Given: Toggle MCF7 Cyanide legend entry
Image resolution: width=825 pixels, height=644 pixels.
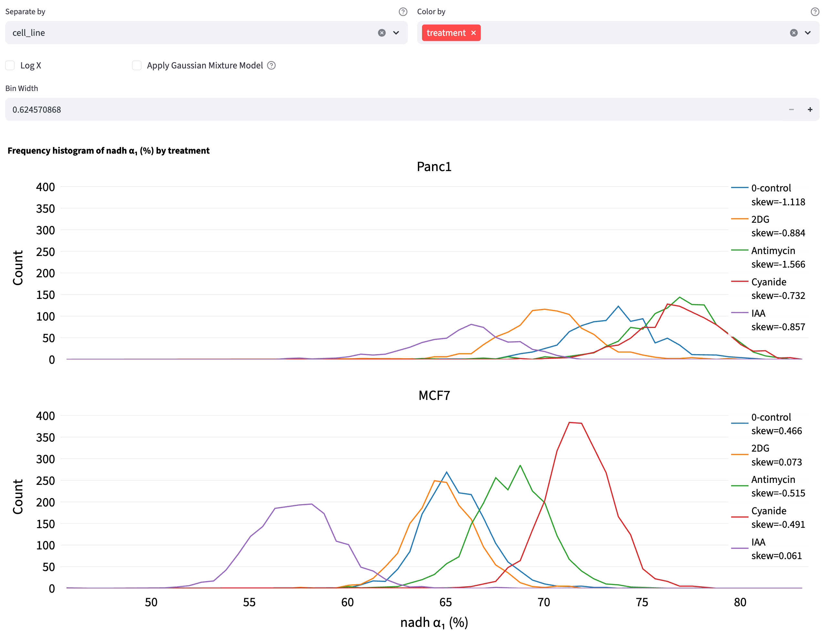Looking at the screenshot, I should [768, 517].
